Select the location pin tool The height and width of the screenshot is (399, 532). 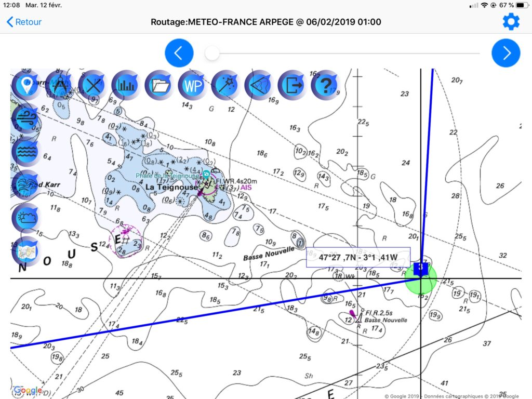[x=27, y=85]
